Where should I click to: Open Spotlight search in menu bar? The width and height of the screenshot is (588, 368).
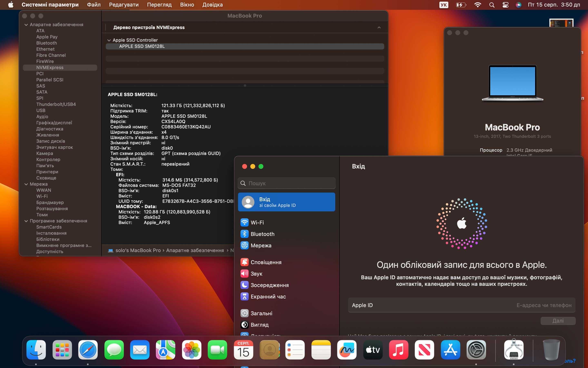[492, 5]
